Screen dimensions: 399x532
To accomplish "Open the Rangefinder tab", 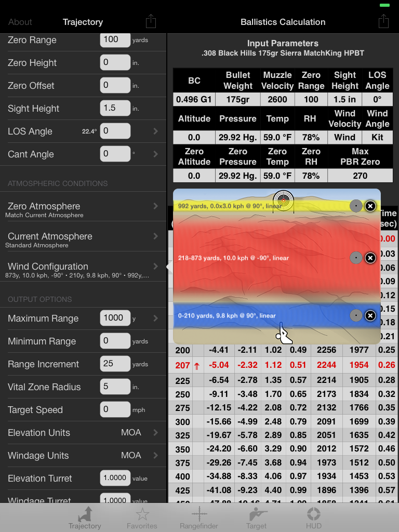I will coord(199,518).
